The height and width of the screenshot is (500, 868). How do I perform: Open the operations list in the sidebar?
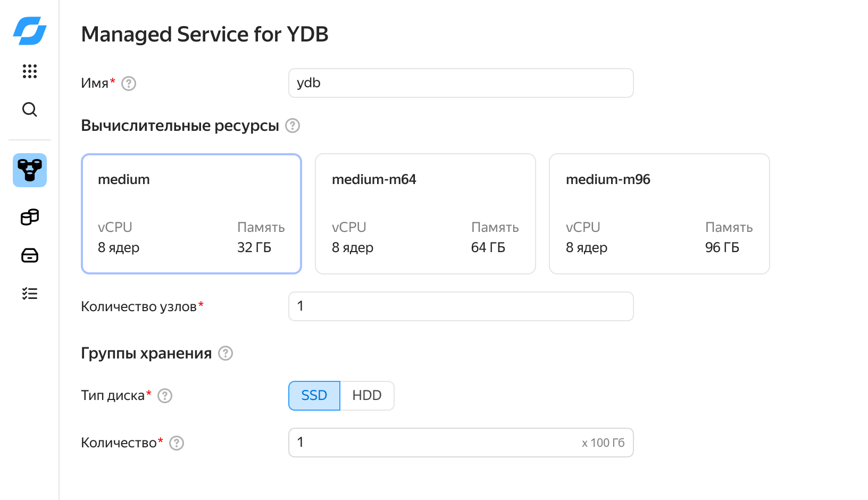coord(29,293)
